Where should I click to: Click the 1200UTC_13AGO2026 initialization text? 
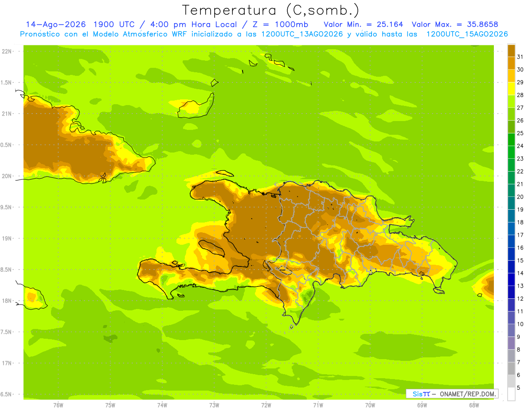(301, 34)
